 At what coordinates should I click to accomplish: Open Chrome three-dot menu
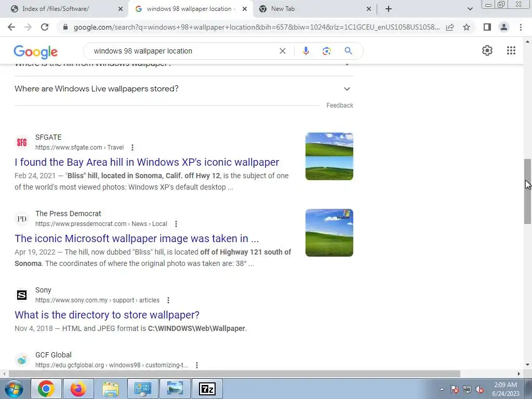coord(521,27)
